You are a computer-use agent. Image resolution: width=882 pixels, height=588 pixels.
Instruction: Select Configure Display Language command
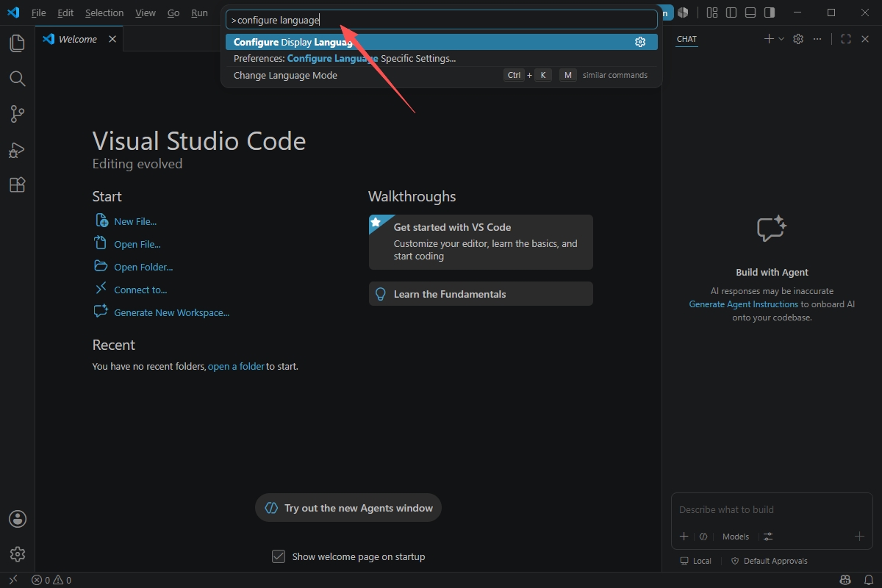[442, 42]
